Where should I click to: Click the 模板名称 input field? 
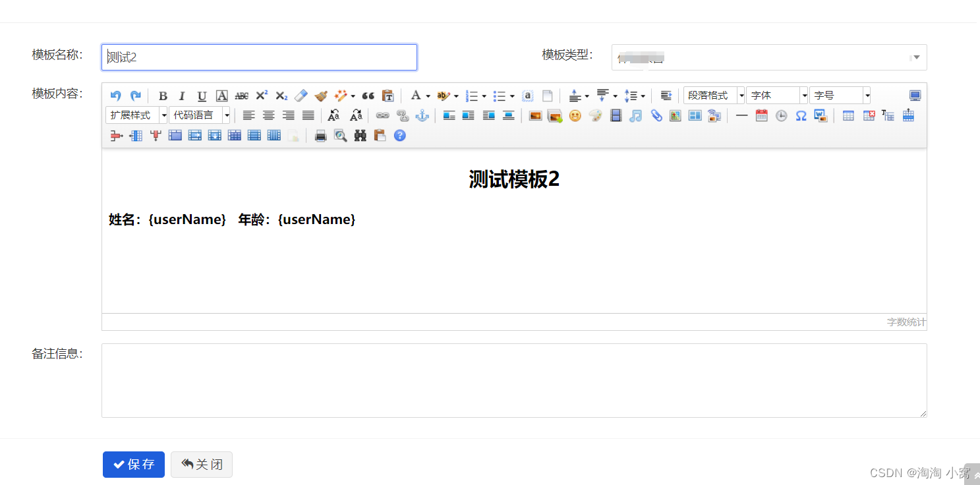click(260, 57)
